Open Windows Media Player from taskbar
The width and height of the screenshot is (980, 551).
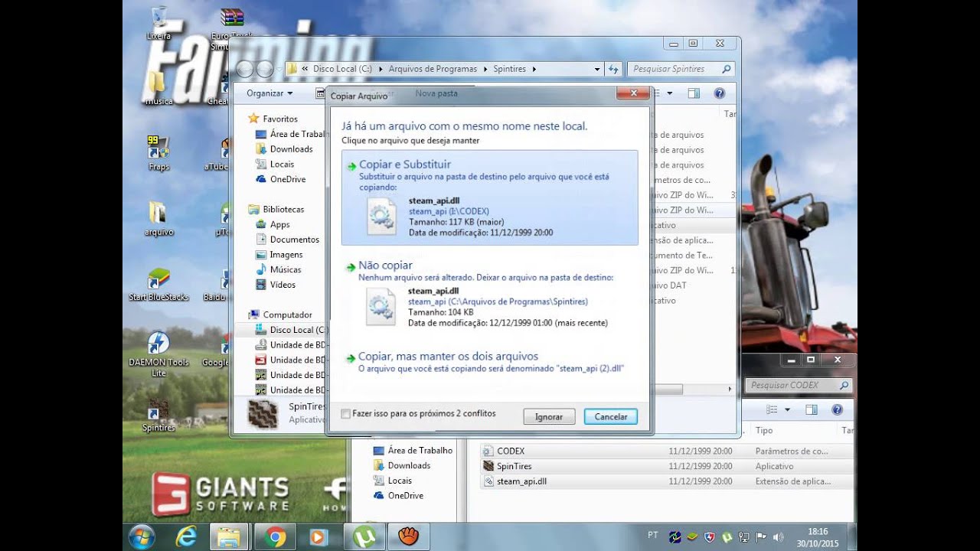point(318,537)
